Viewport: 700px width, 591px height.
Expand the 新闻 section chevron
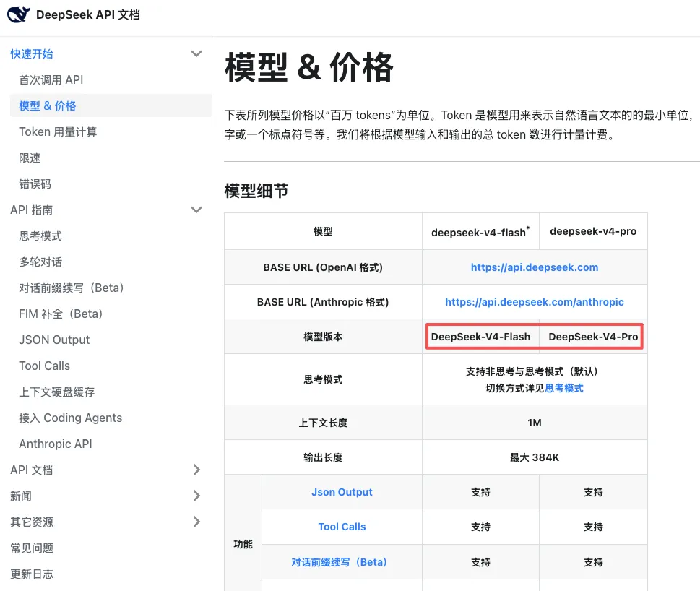(196, 496)
